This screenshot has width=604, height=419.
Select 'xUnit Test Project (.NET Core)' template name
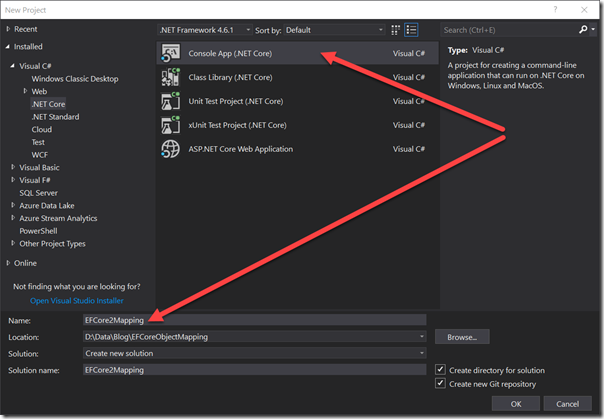[x=237, y=125]
